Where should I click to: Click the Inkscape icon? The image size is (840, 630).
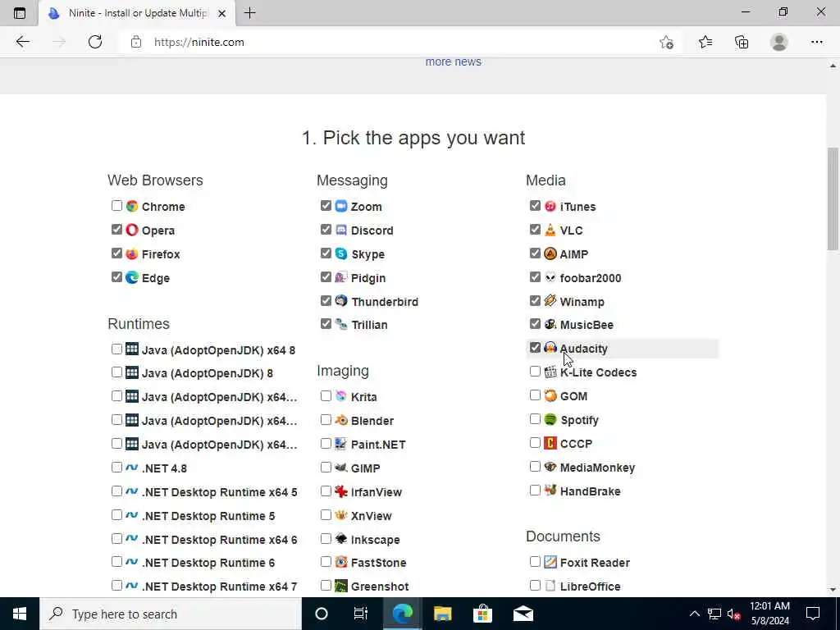(x=341, y=539)
